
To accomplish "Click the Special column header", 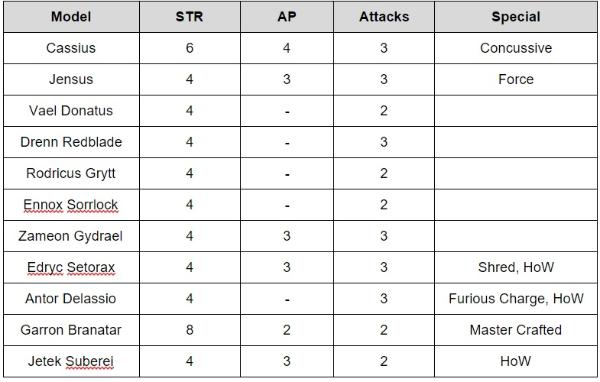I will pos(516,17).
